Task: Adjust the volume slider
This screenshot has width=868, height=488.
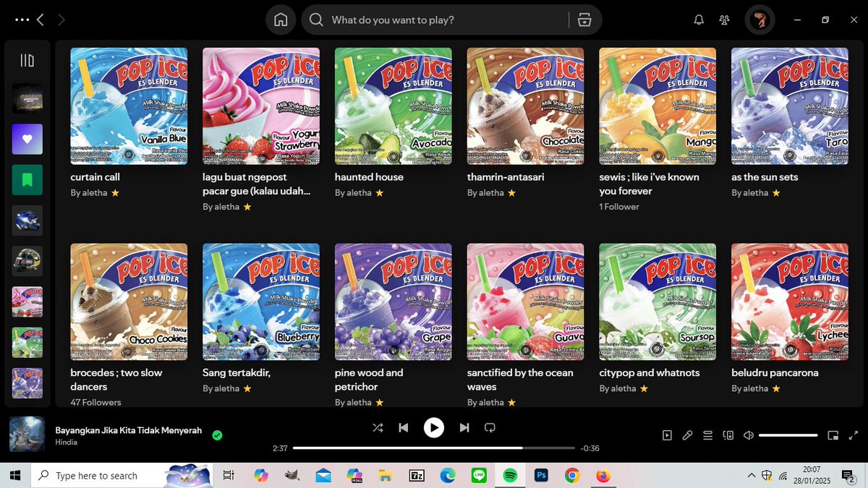Action: tap(788, 435)
